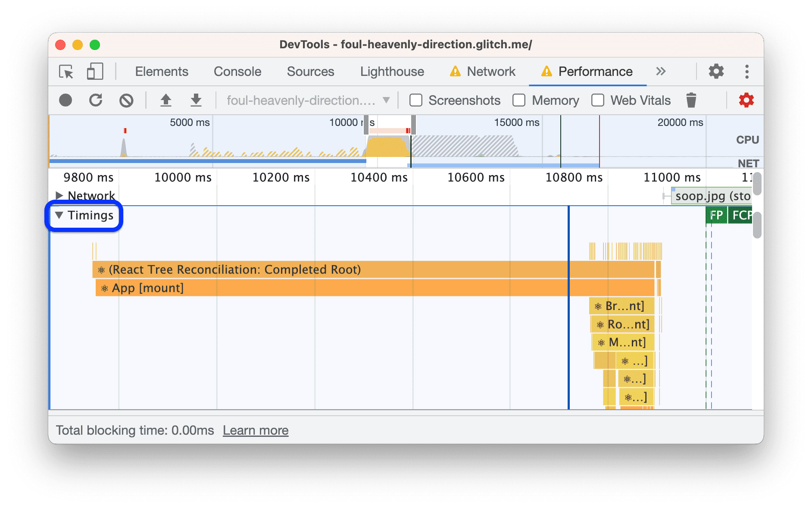Switch to the Lighthouse tab
Viewport: 812px width, 508px height.
(x=392, y=72)
